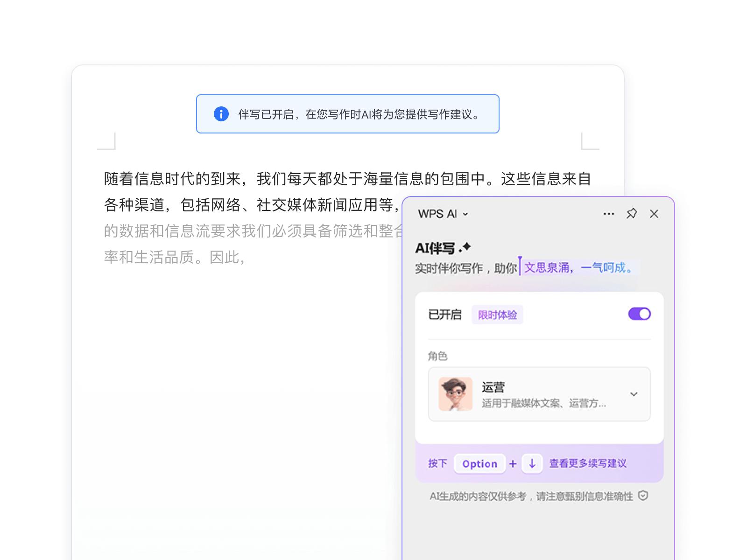The image size is (747, 560).
Task: Click the AI生成的内容仅供参考 disclaimer text
Action: [x=531, y=496]
